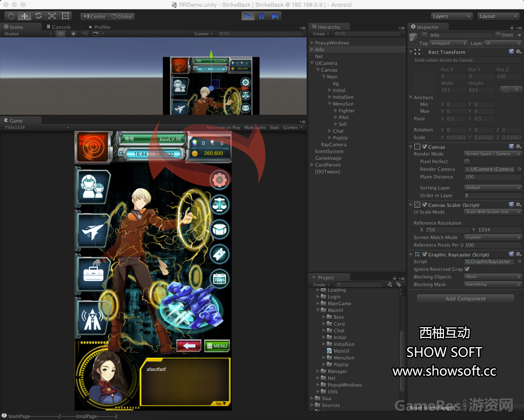Select the Rotate tool in toolbar
This screenshot has width=524, height=420.
[x=38, y=16]
